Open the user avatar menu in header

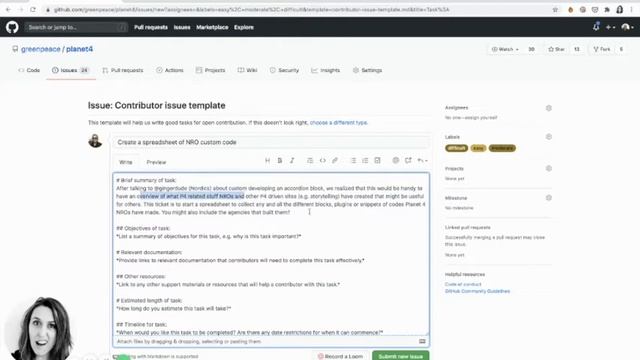tap(627, 27)
